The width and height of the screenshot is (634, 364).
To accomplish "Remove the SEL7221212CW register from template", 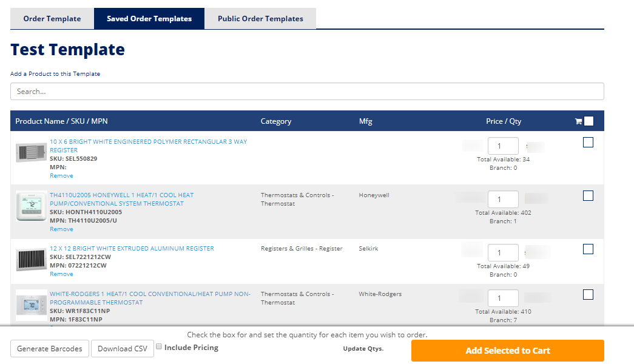I will tap(61, 274).
